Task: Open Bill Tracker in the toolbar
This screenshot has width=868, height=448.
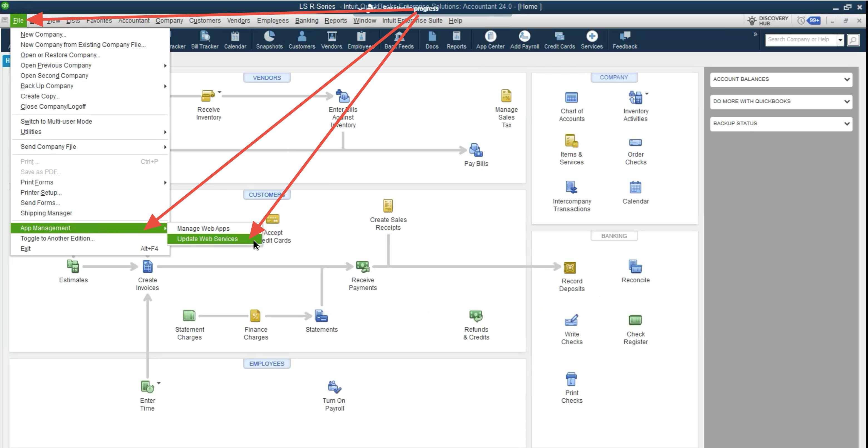Action: click(x=204, y=40)
